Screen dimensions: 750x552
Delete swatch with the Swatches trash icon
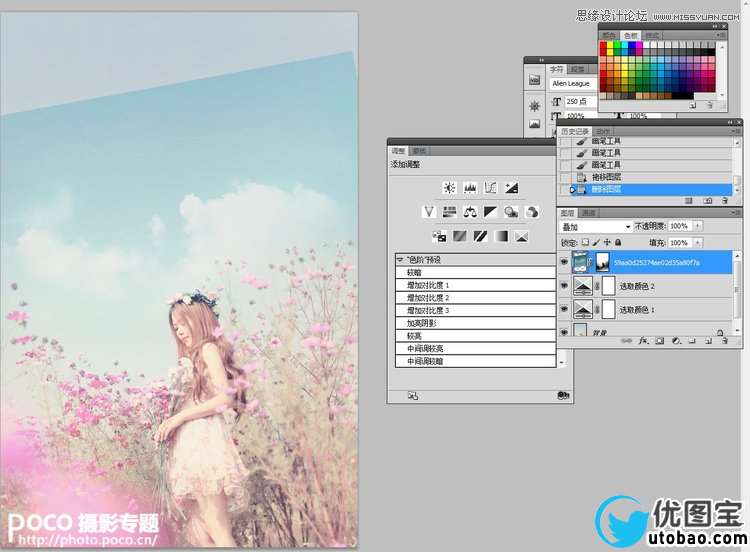tap(710, 105)
